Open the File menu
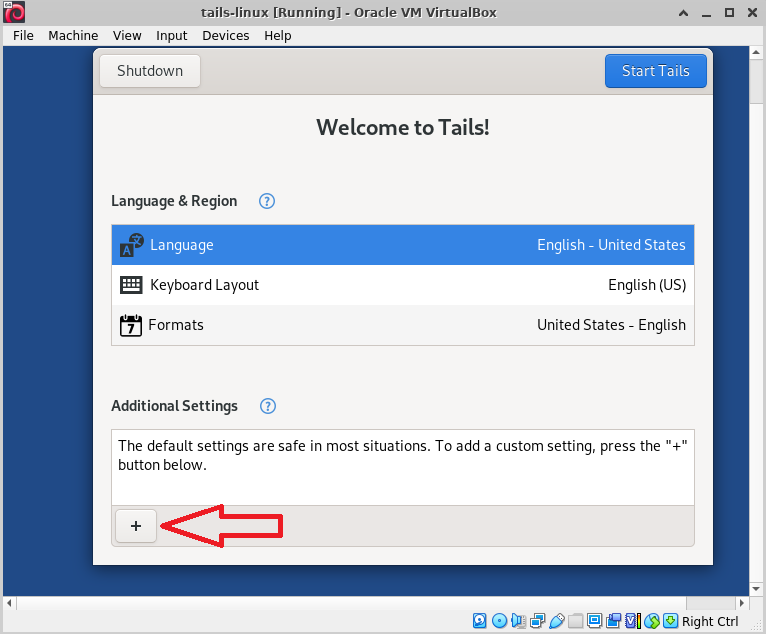The width and height of the screenshot is (766, 634). tap(23, 36)
